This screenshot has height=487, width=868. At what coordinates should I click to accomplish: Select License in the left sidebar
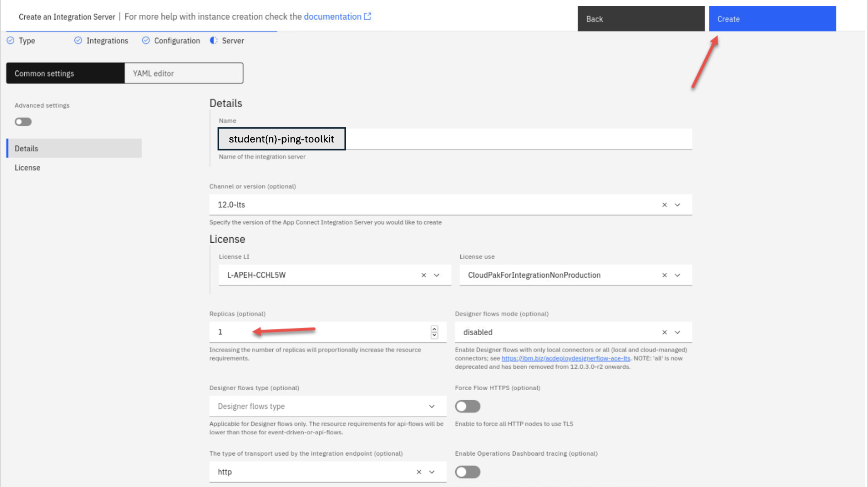tap(27, 168)
